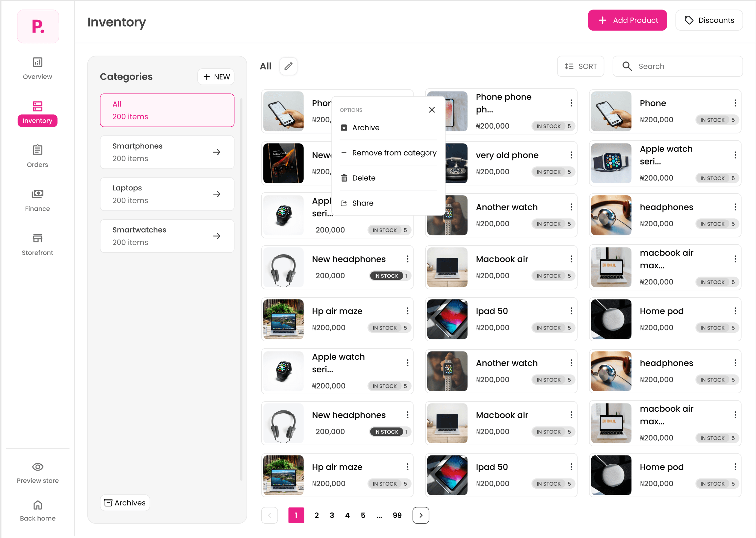Open the Discounts page

click(709, 20)
